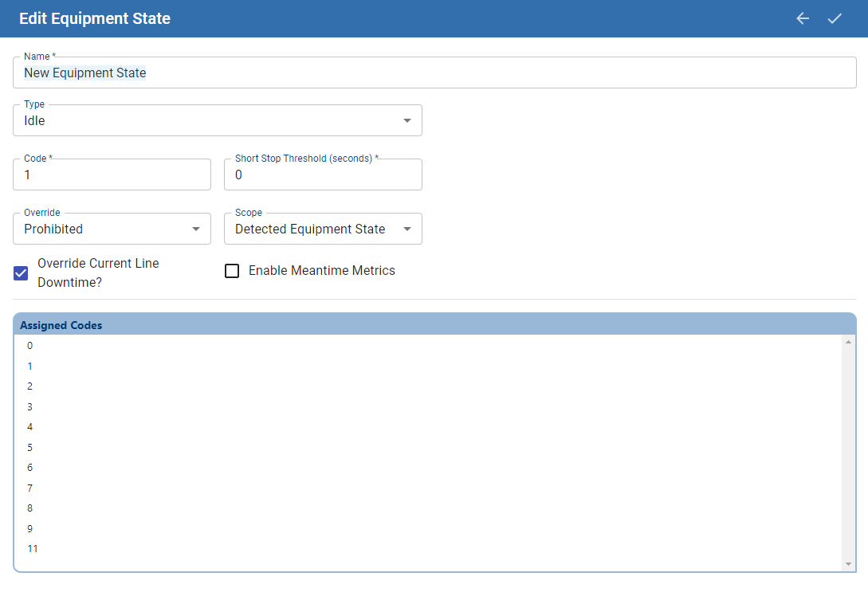Screen dimensions: 868x596
Task: Click assigned code 9 entry
Action: click(30, 529)
